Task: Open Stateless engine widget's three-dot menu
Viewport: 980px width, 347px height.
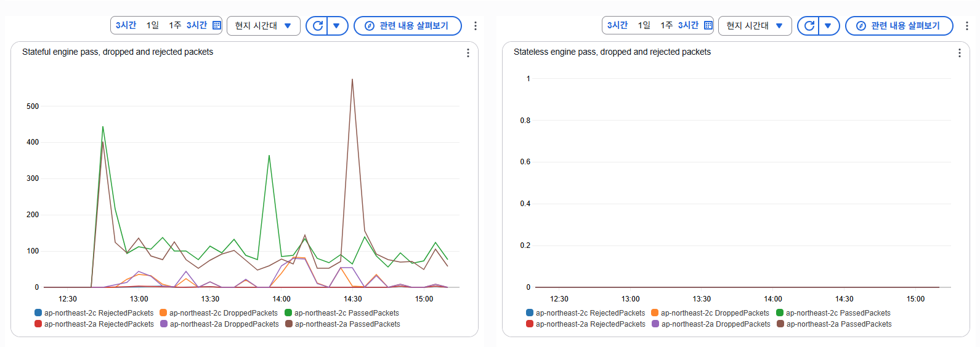Action: (960, 53)
